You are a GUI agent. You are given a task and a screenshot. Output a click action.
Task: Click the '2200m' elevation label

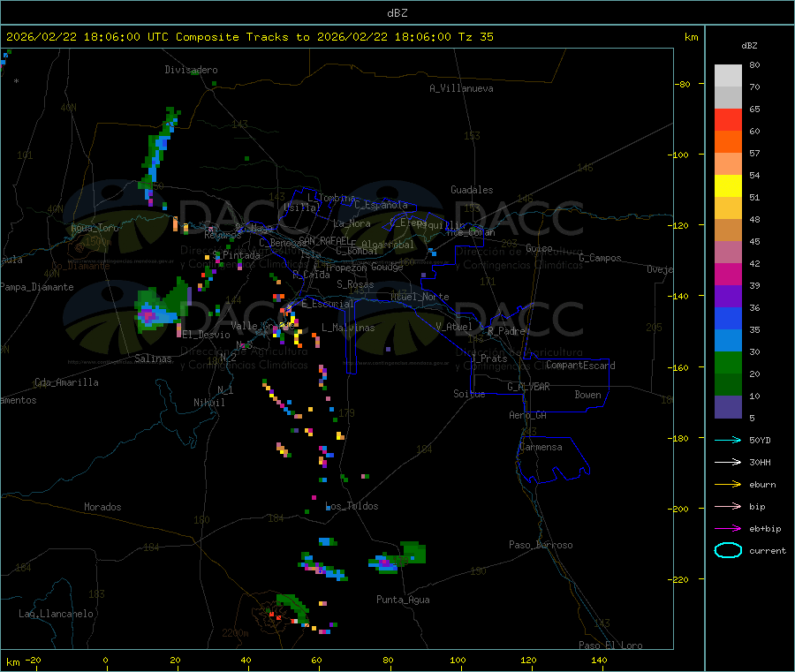235,633
